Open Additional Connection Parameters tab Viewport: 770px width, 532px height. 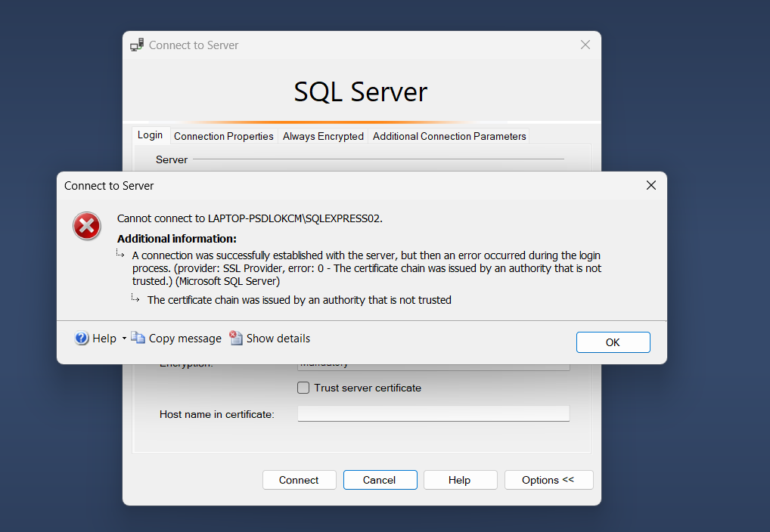pos(449,136)
